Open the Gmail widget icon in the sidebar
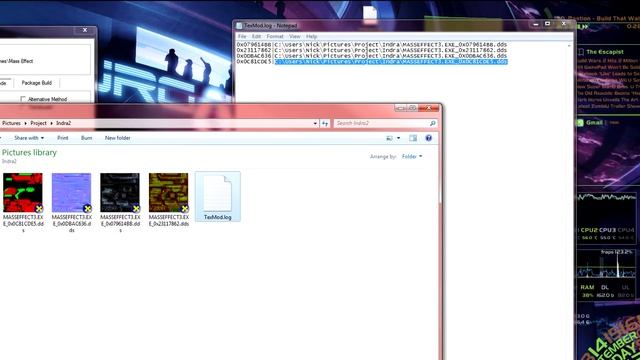Screen dimensions: 640x360 580,122
